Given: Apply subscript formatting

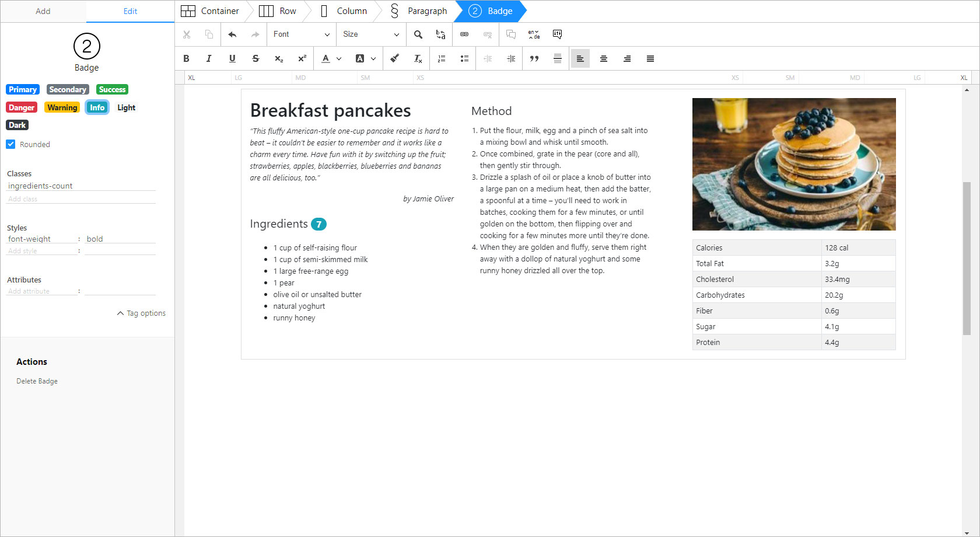Looking at the screenshot, I should click(x=279, y=58).
